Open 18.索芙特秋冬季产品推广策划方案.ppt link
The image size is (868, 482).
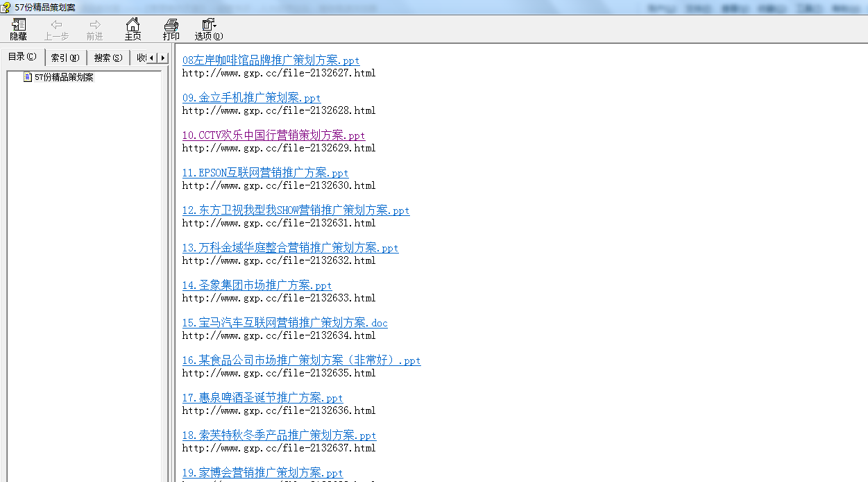click(x=280, y=435)
